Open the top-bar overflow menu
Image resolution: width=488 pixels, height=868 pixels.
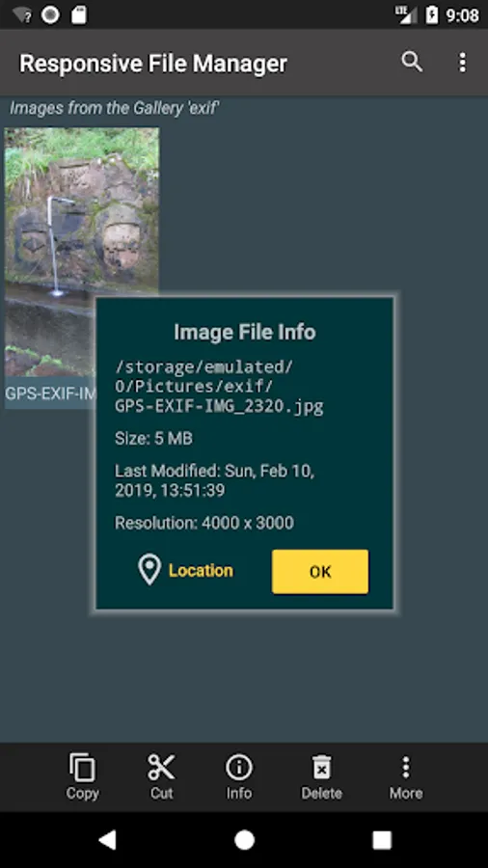coord(463,63)
